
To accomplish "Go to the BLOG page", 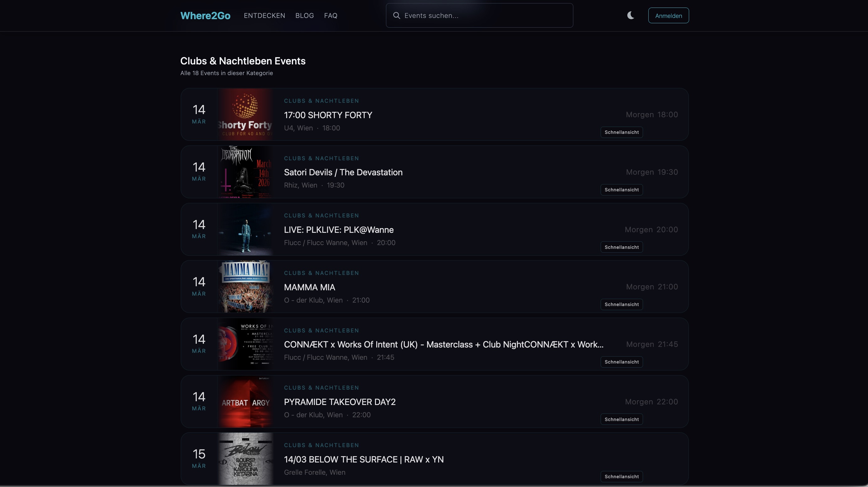I will (x=304, y=15).
